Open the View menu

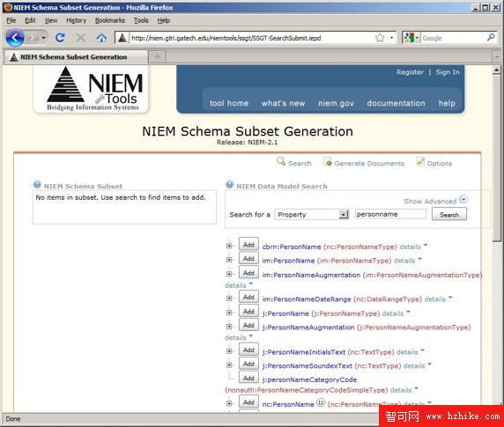[x=51, y=20]
